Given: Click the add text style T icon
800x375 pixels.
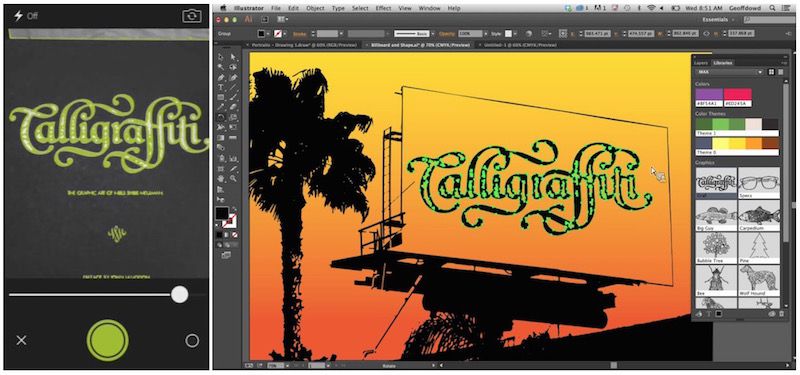Looking at the screenshot, I should 709,314.
